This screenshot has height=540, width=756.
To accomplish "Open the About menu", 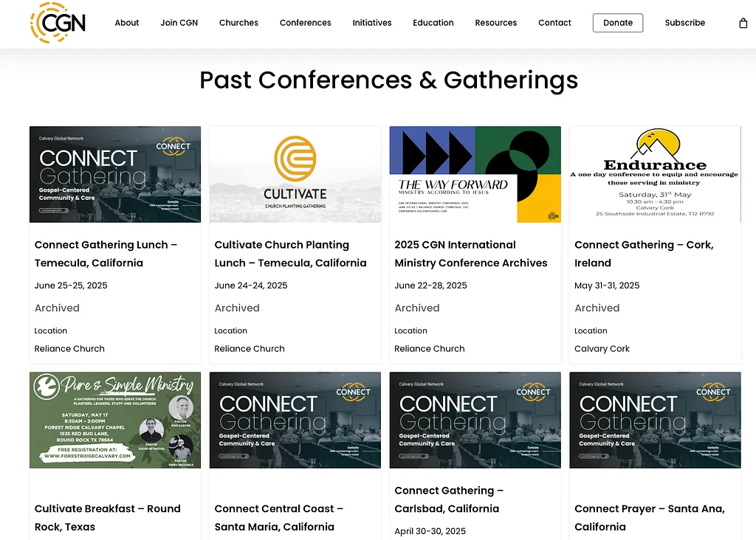I will [x=127, y=23].
